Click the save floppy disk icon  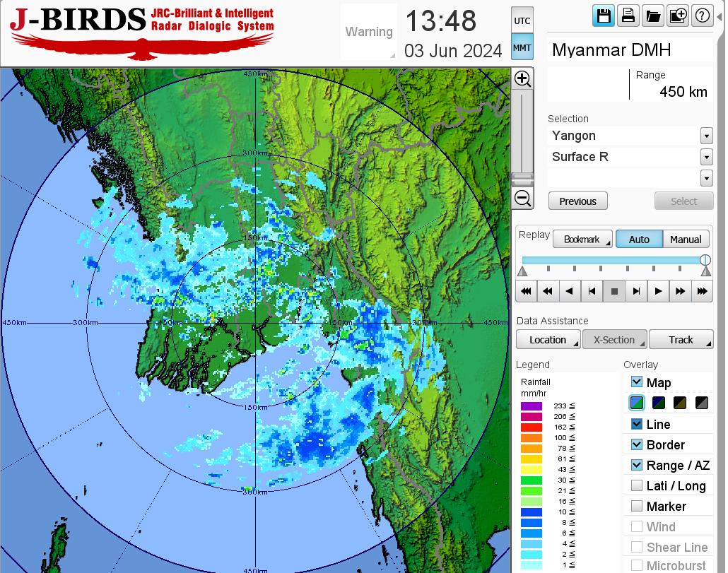(x=604, y=16)
